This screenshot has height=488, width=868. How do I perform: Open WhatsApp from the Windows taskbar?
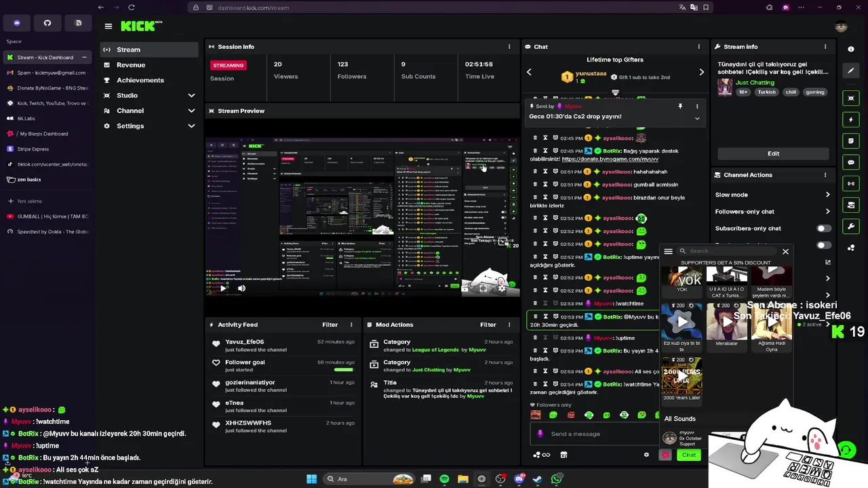point(556,479)
